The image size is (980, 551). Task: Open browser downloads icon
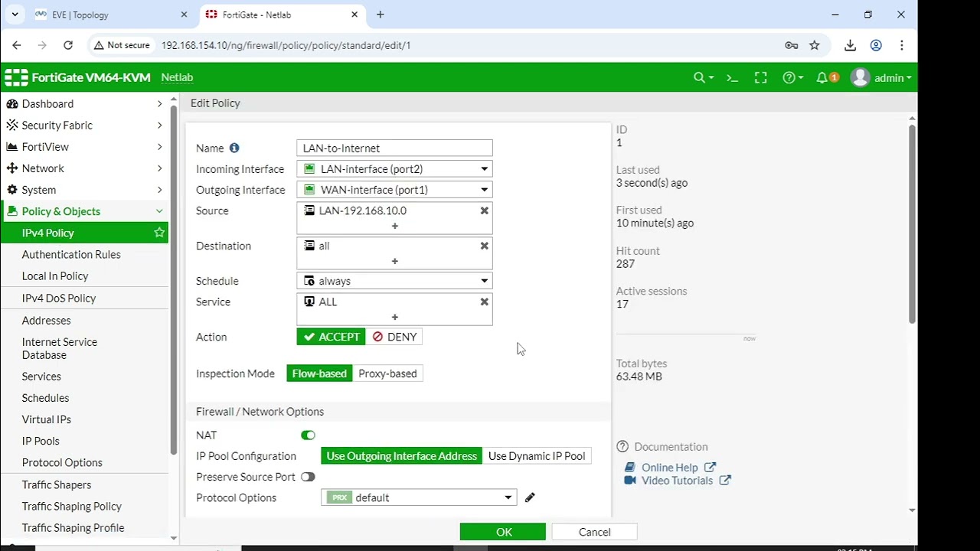click(850, 45)
